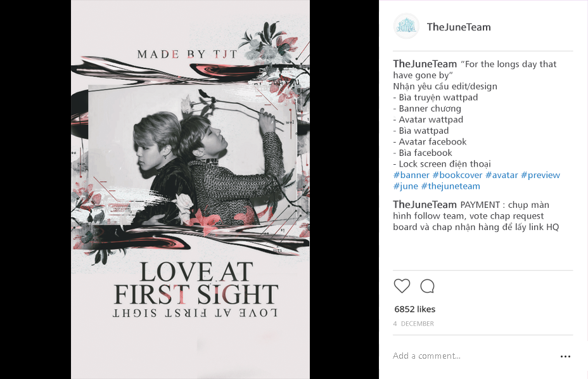Open the #bookcover hashtag
Image resolution: width=588 pixels, height=379 pixels.
pos(457,175)
